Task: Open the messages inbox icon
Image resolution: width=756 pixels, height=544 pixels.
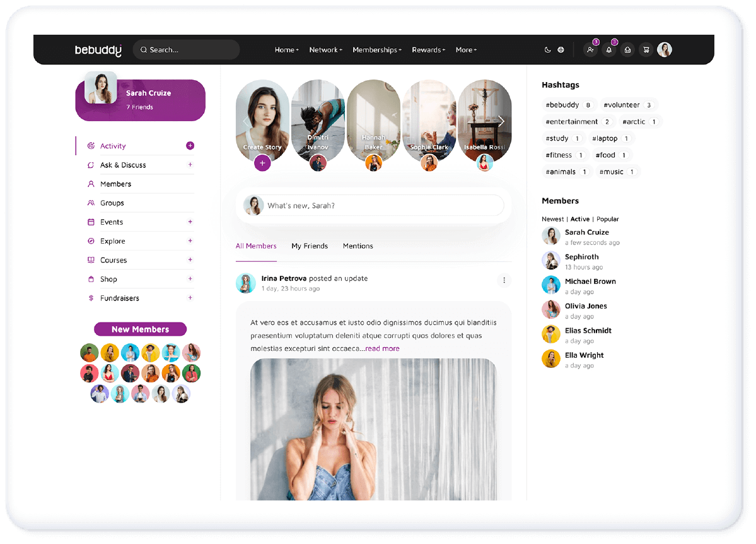Action: [x=627, y=50]
